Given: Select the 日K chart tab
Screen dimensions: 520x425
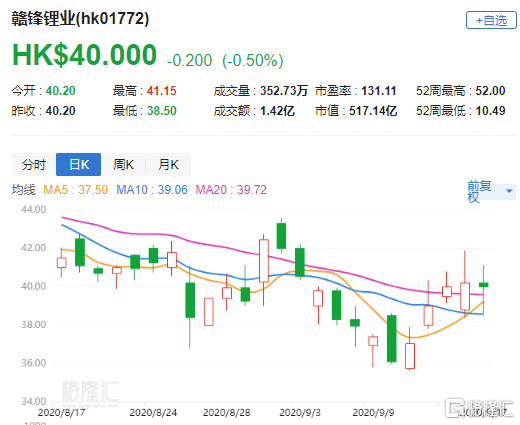Looking at the screenshot, I should tap(79, 164).
